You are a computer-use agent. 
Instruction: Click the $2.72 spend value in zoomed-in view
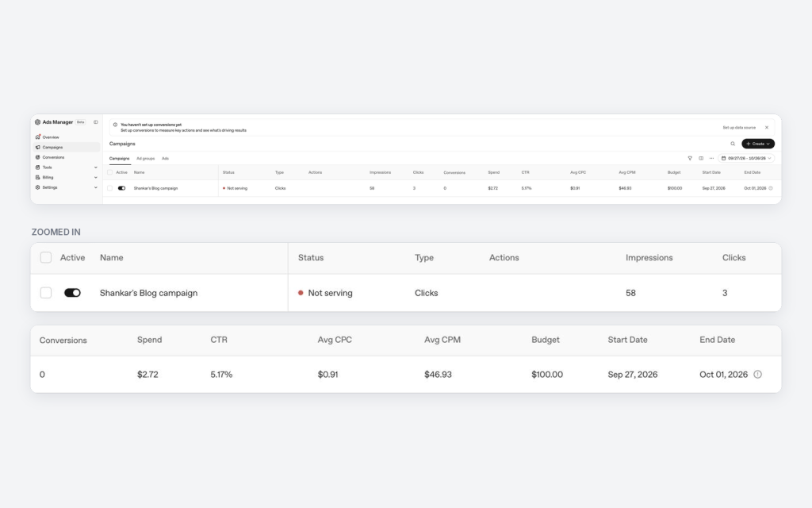tap(147, 375)
